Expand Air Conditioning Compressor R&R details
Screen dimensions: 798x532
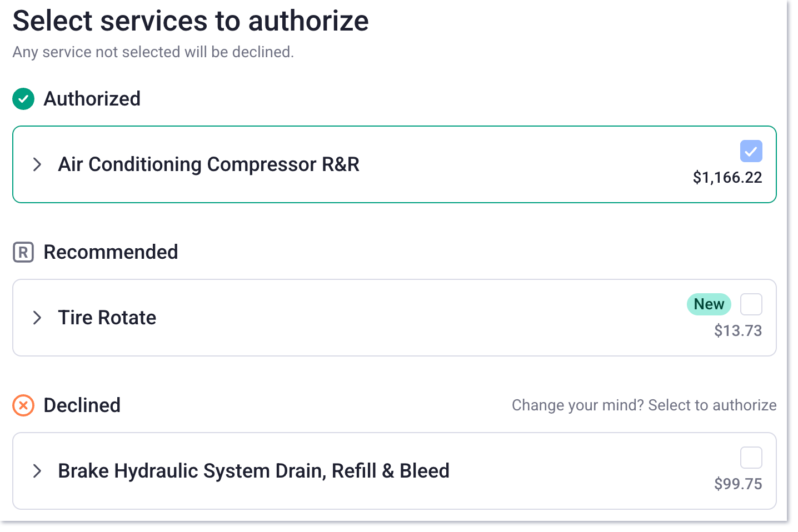[37, 164]
